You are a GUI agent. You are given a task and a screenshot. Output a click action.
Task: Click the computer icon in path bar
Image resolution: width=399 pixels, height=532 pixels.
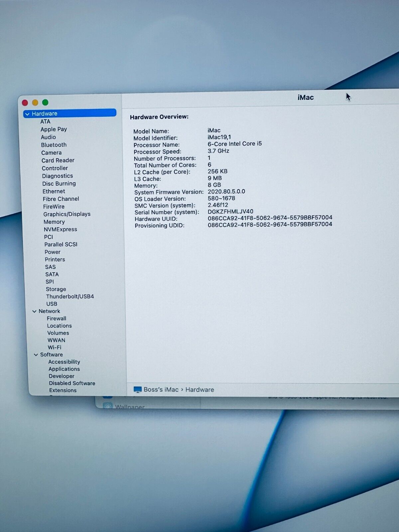(137, 390)
